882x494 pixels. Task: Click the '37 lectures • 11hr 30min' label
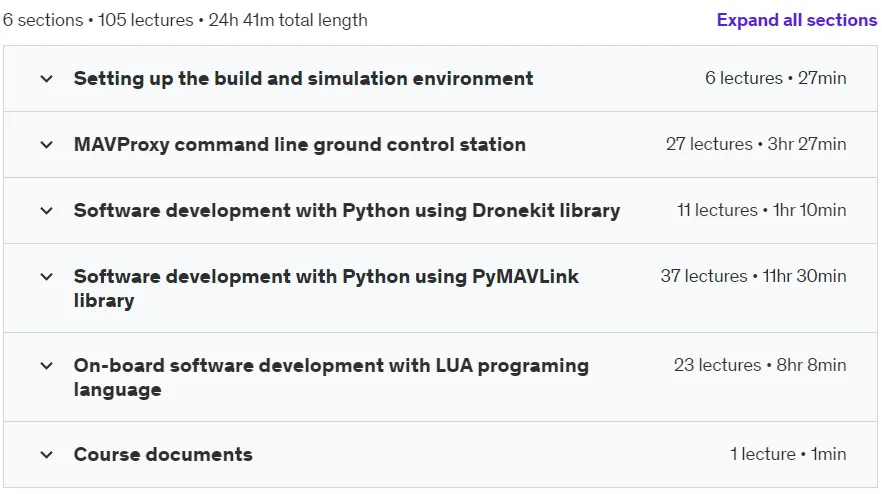coord(753,276)
